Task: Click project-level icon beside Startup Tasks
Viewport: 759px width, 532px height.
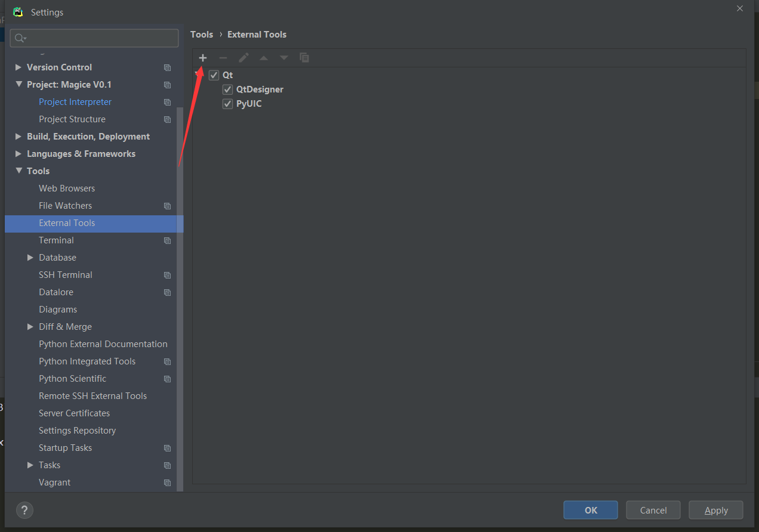Action: pyautogui.click(x=167, y=448)
